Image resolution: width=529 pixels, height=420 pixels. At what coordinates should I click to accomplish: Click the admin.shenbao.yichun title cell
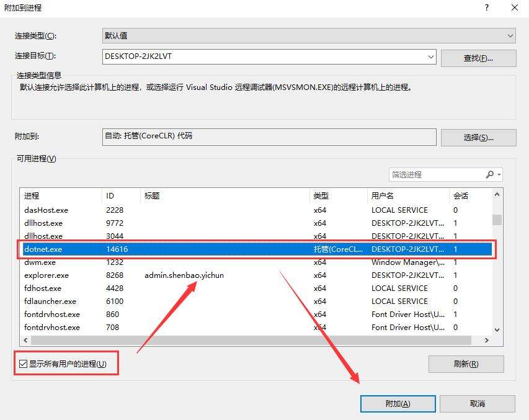tap(184, 275)
